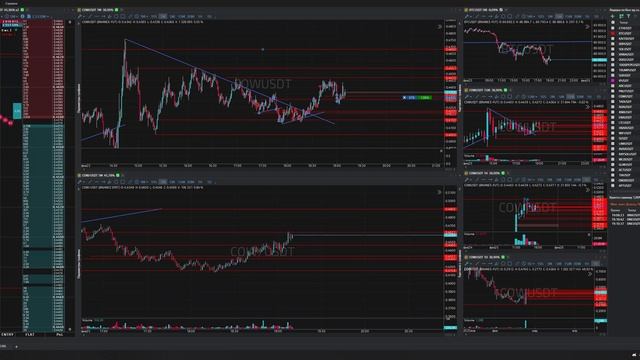Toggle green link indicator in third right-column chart header
The width and height of the screenshot is (640, 360).
tap(503, 173)
